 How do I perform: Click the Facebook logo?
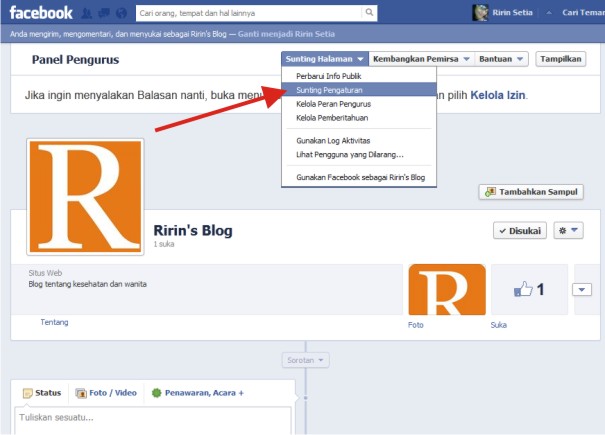pos(41,13)
